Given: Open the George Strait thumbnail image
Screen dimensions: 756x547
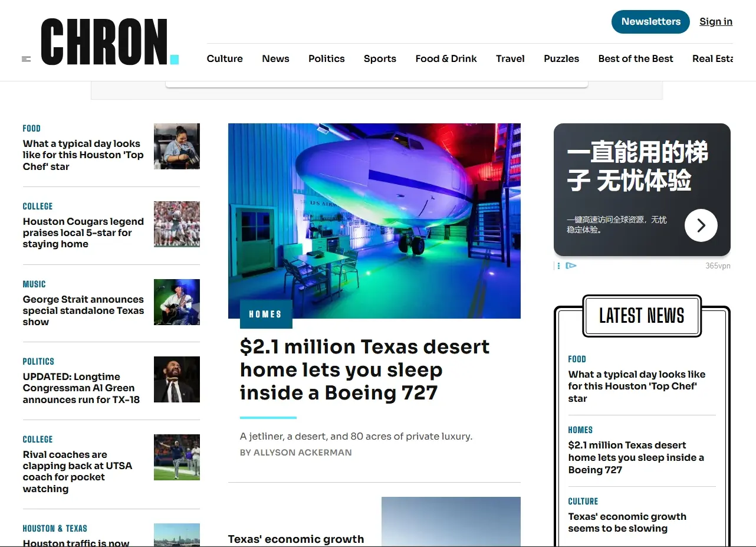Looking at the screenshot, I should pyautogui.click(x=176, y=302).
